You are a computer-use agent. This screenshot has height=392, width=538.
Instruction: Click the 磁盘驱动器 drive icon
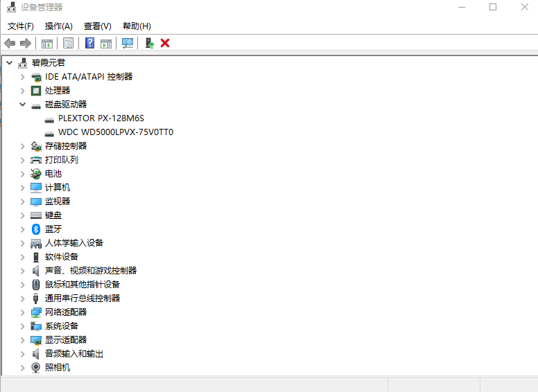click(36, 106)
